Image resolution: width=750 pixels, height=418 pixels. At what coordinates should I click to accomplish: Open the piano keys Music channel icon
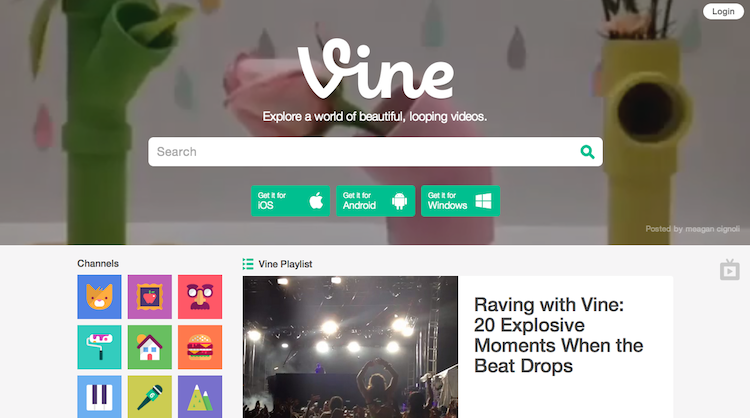click(99, 397)
